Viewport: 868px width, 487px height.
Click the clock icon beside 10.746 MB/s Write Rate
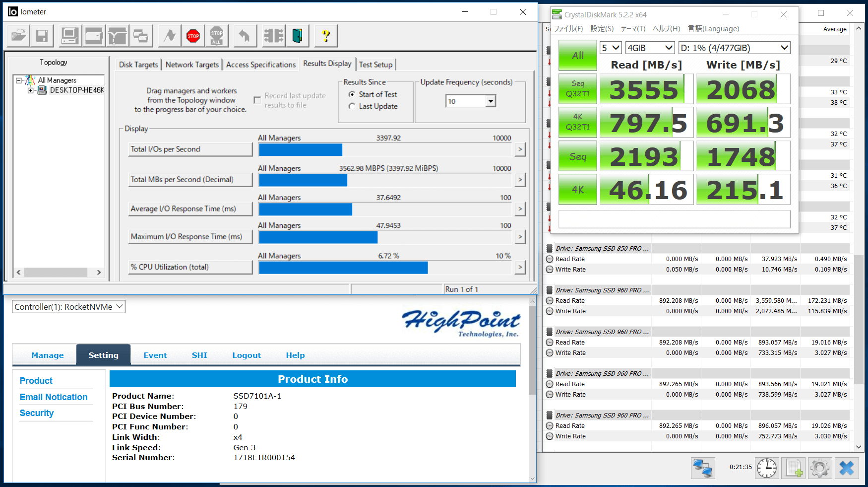coord(550,269)
